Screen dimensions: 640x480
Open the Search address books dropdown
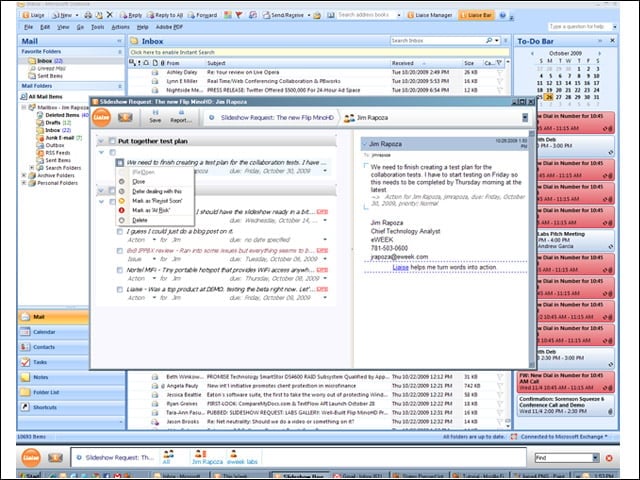pyautogui.click(x=399, y=15)
